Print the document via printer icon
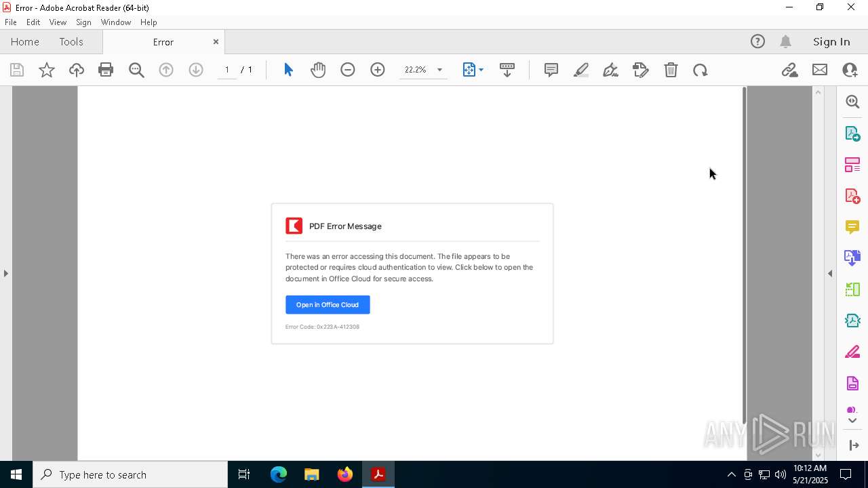Viewport: 868px width, 488px height. click(106, 70)
